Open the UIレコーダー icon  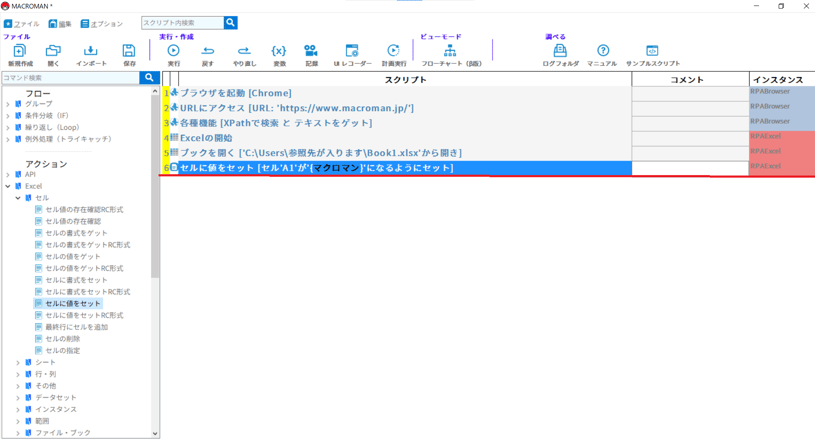pyautogui.click(x=352, y=50)
